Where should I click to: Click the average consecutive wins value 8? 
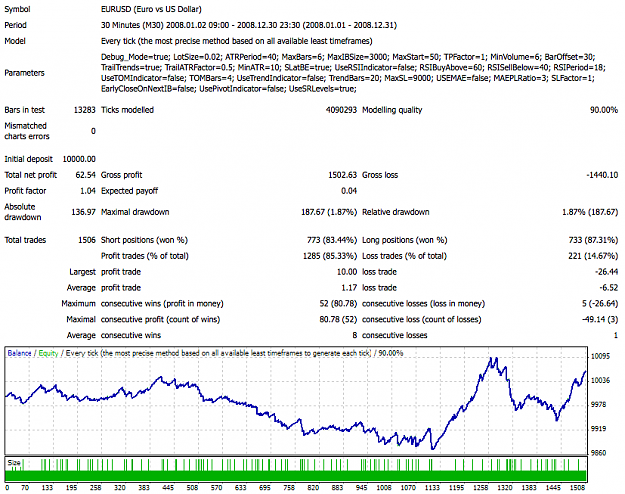tap(354, 336)
